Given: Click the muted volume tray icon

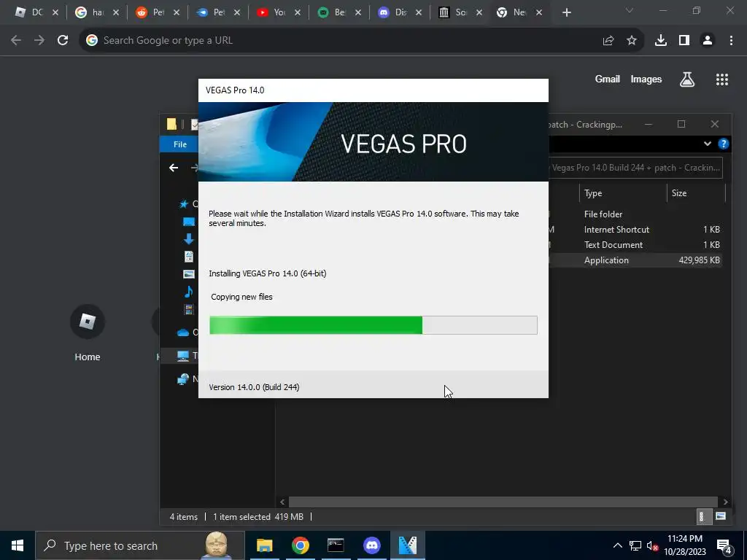Looking at the screenshot, I should [x=652, y=546].
